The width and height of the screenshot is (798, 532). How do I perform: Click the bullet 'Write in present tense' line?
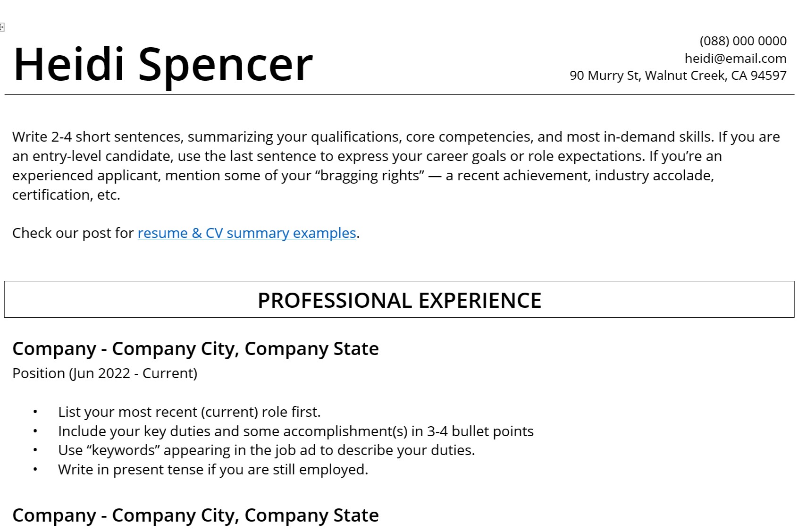pyautogui.click(x=213, y=470)
